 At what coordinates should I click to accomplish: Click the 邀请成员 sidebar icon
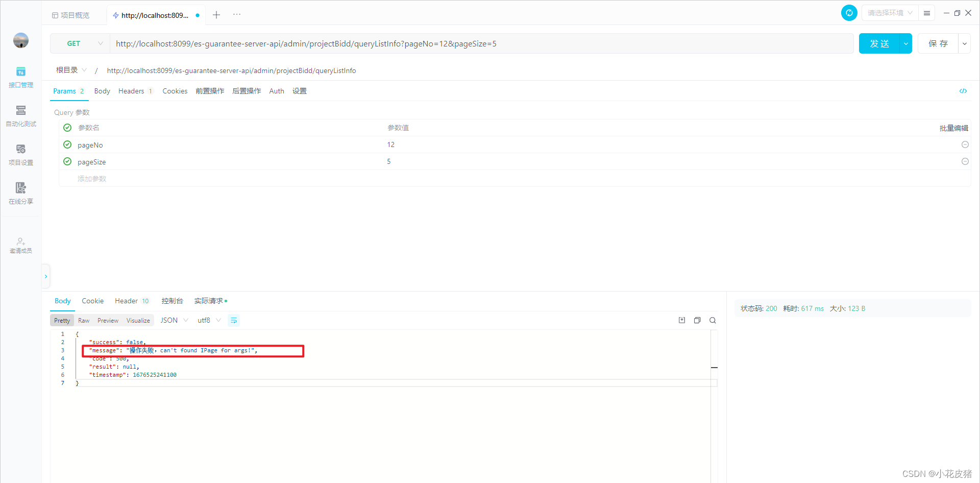pos(20,245)
